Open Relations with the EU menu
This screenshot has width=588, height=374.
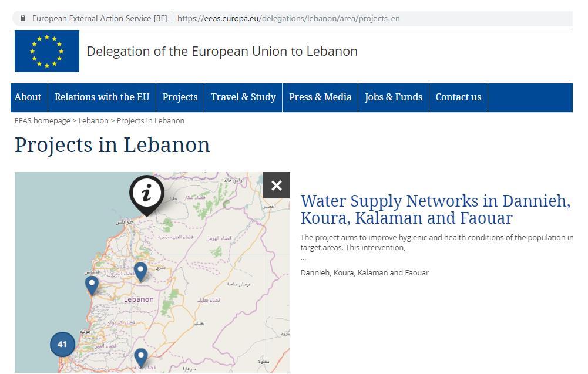pyautogui.click(x=102, y=97)
